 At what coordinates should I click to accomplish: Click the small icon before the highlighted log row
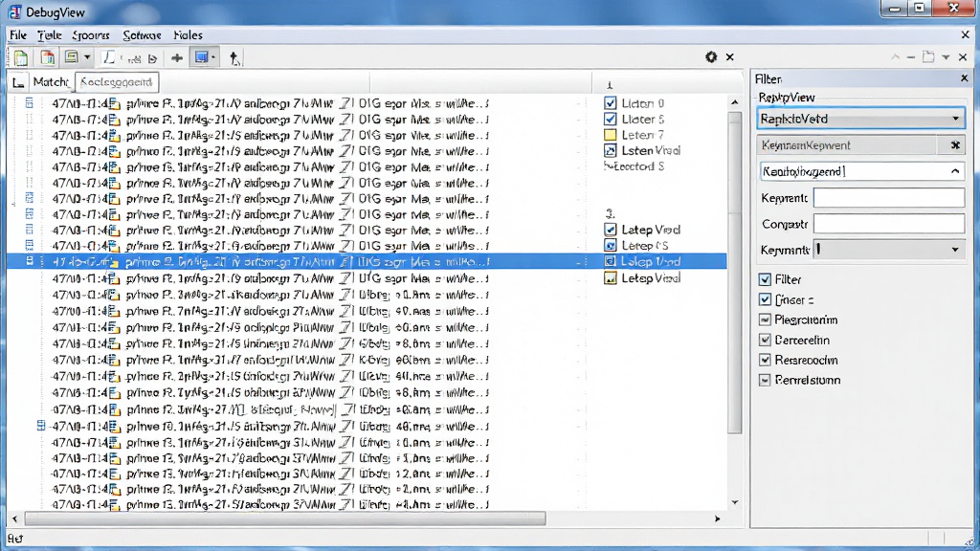point(30,261)
